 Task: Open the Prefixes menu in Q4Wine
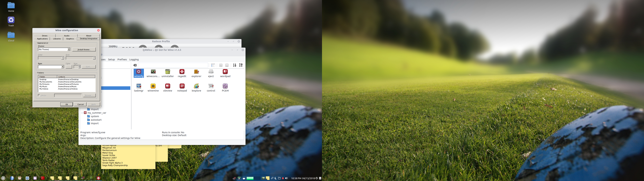122,59
